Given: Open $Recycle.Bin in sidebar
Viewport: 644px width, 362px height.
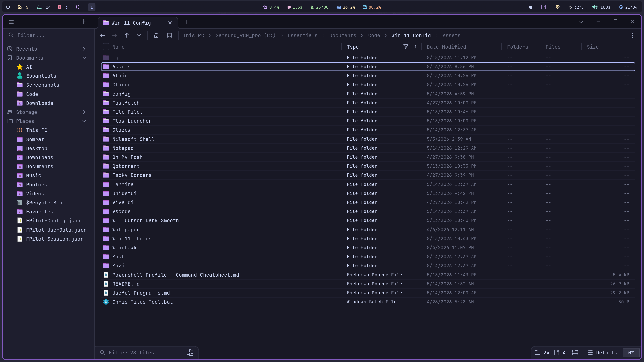Looking at the screenshot, I should click(x=48, y=203).
